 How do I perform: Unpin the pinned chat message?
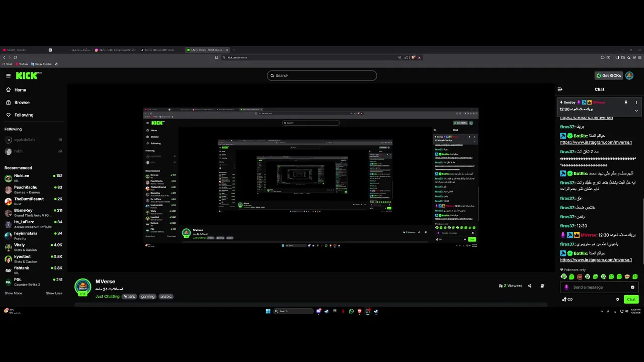[x=626, y=103]
